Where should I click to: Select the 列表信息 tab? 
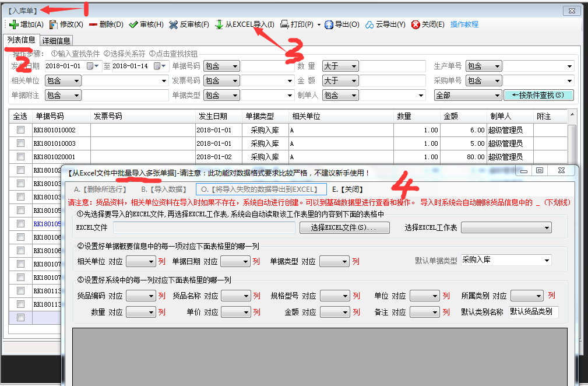tap(20, 40)
